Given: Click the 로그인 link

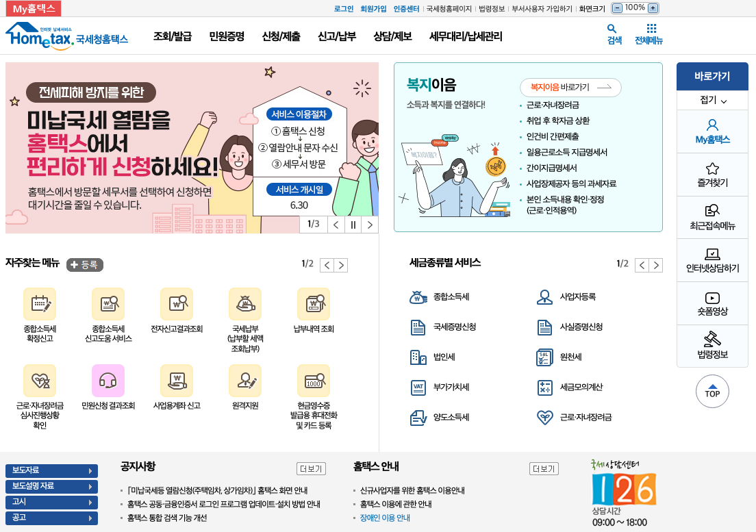Looking at the screenshot, I should [344, 9].
